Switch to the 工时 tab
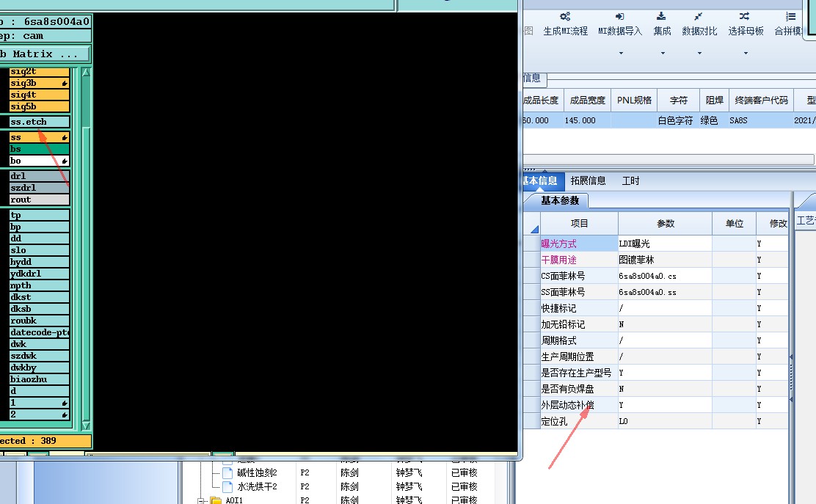This screenshot has height=504, width=816. point(631,181)
